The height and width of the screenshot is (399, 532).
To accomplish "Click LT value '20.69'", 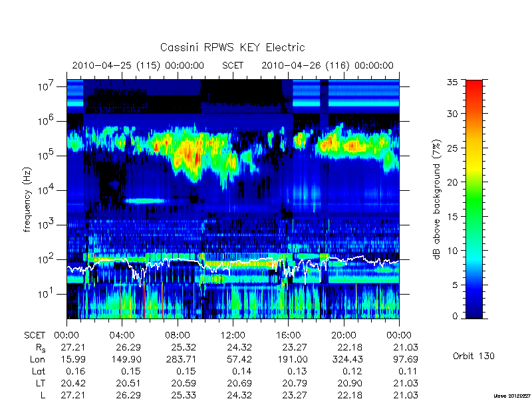I will click(239, 384).
